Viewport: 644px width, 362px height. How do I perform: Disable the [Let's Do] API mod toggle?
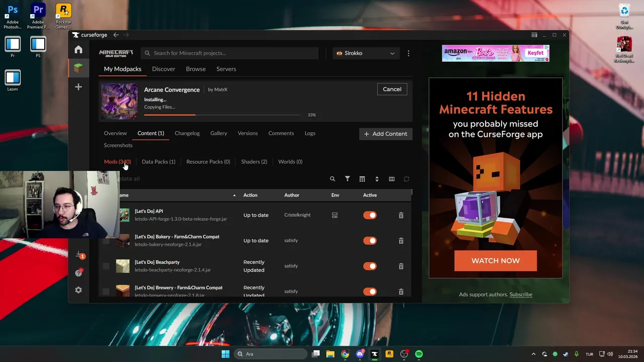(x=370, y=215)
